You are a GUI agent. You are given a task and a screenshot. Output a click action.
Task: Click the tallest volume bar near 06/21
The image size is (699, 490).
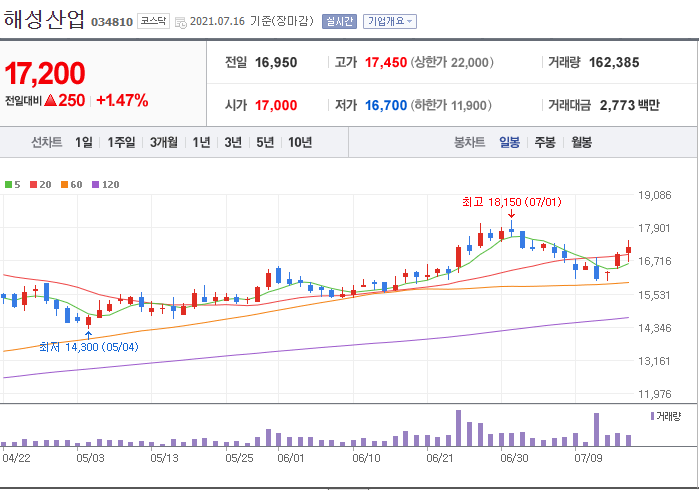click(x=458, y=428)
